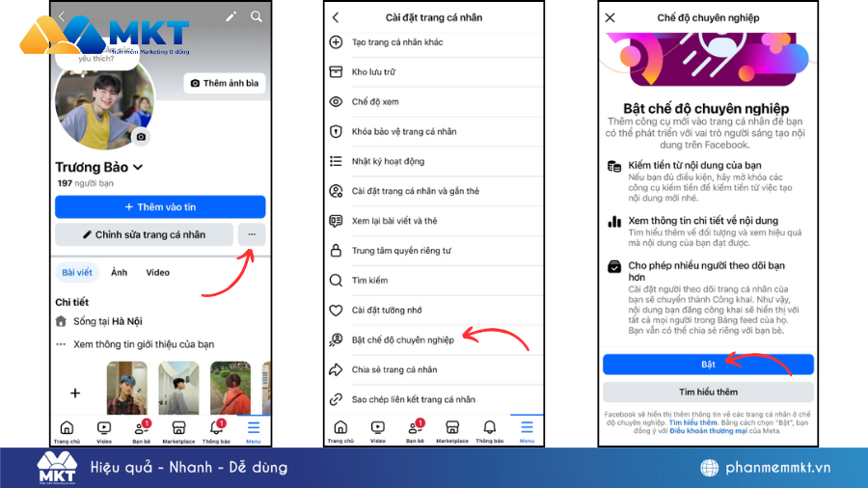Tap the archive box icon beside Kho lưu trữ
Screen dimensions: 868x488
point(336,72)
